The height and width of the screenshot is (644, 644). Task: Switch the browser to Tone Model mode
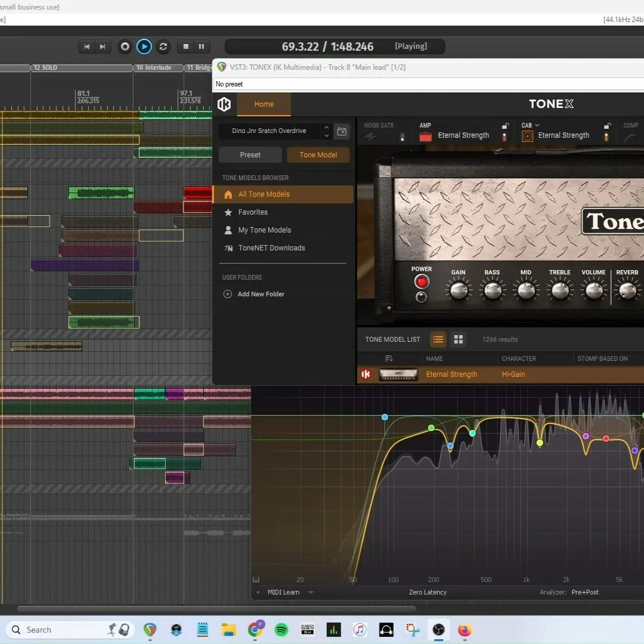[318, 155]
